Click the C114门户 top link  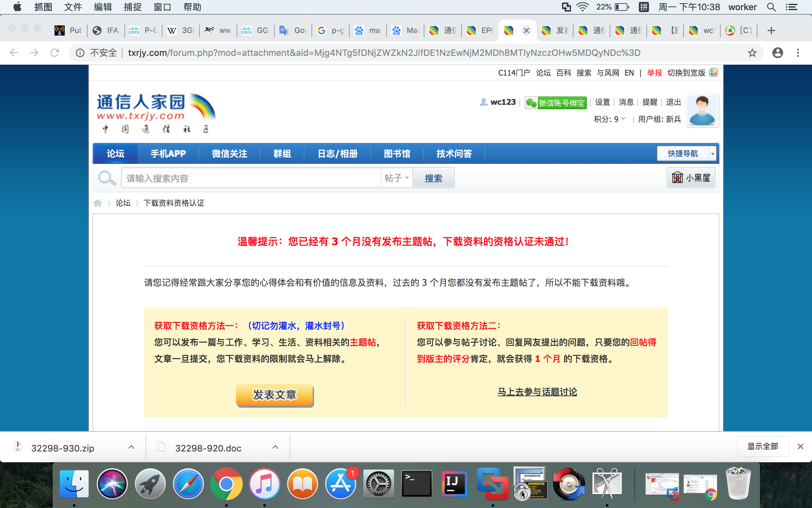514,73
